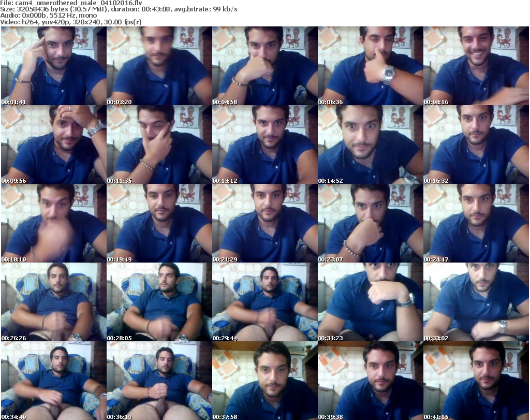Image resolution: width=530 pixels, height=420 pixels.
Task: Open the frame stamped 00:06:36
Action: [371, 66]
